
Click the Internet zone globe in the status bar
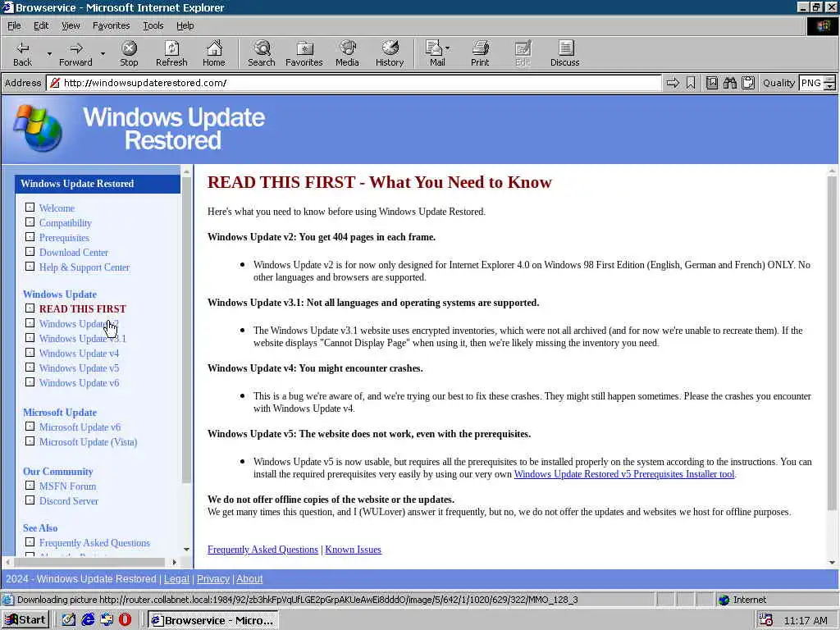pyautogui.click(x=724, y=600)
